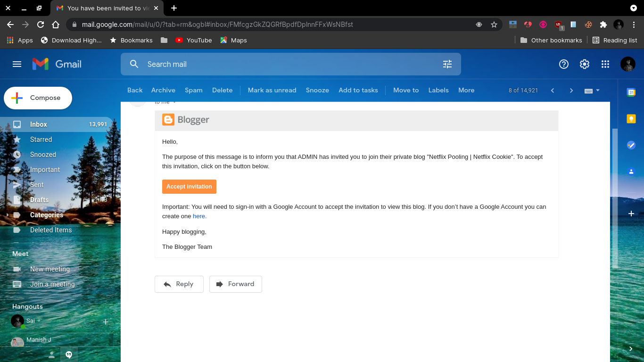644x362 pixels.
Task: Click the Gmail logo
Action: click(57, 64)
